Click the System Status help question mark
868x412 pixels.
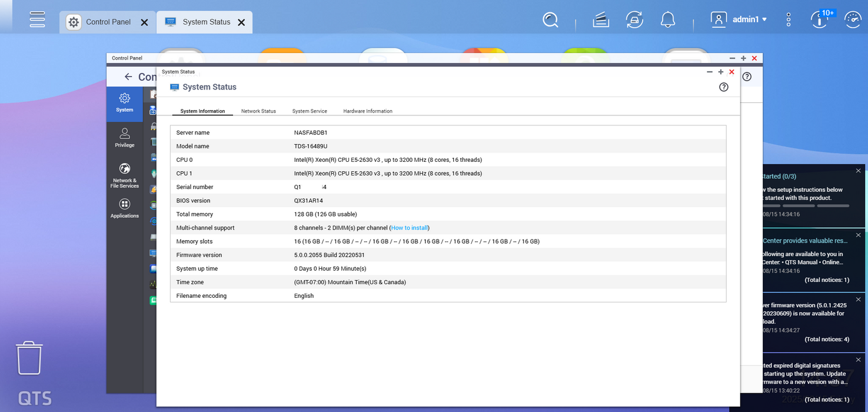click(724, 87)
